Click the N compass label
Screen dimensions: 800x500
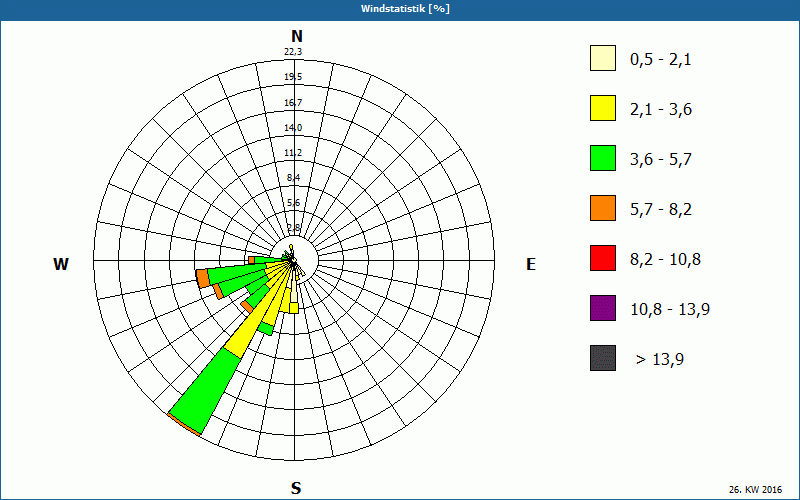[x=296, y=36]
